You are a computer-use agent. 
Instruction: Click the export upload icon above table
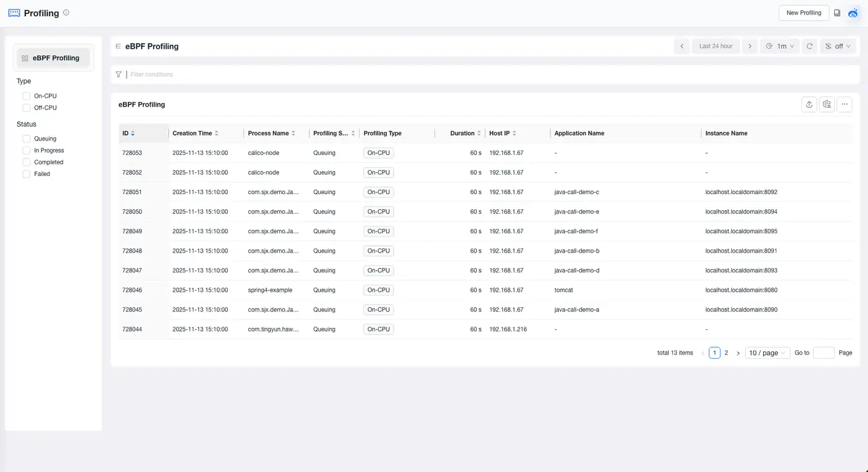[x=809, y=104]
